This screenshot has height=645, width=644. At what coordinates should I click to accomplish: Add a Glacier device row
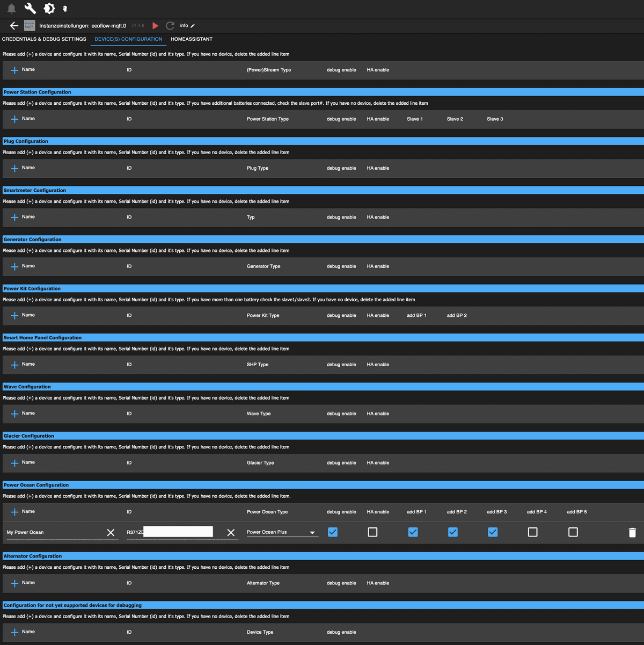click(14, 463)
